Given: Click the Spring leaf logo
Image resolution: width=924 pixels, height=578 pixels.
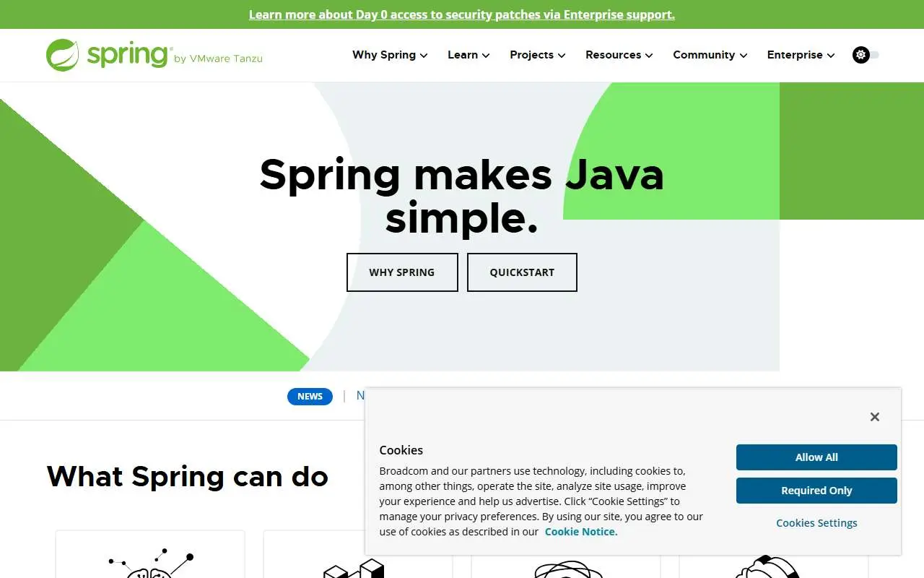Looking at the screenshot, I should point(62,55).
